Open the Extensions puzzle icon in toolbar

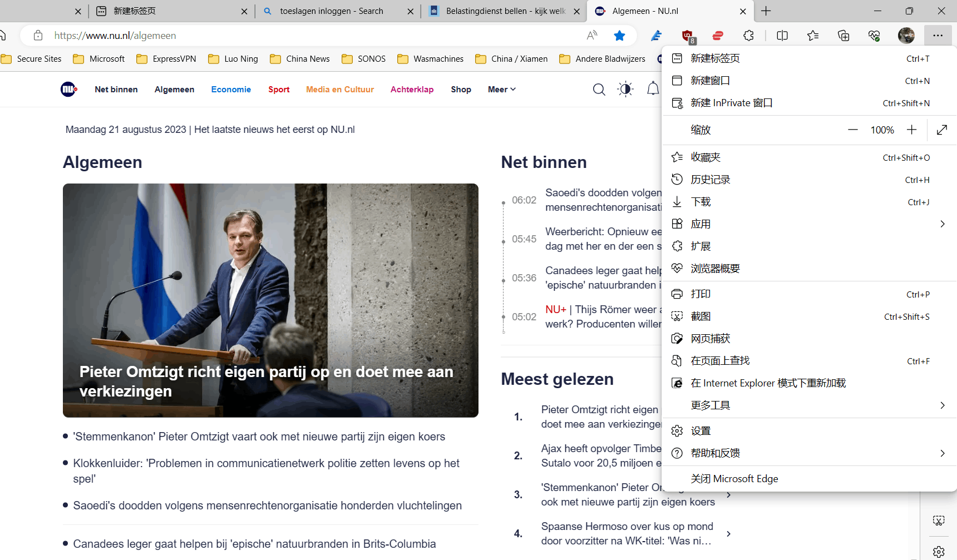coord(749,36)
